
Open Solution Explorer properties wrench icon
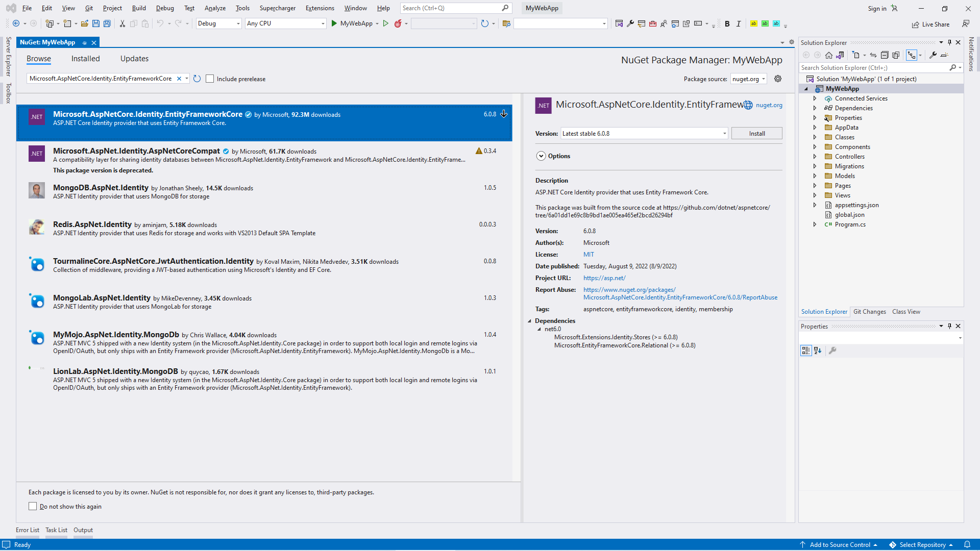point(933,55)
